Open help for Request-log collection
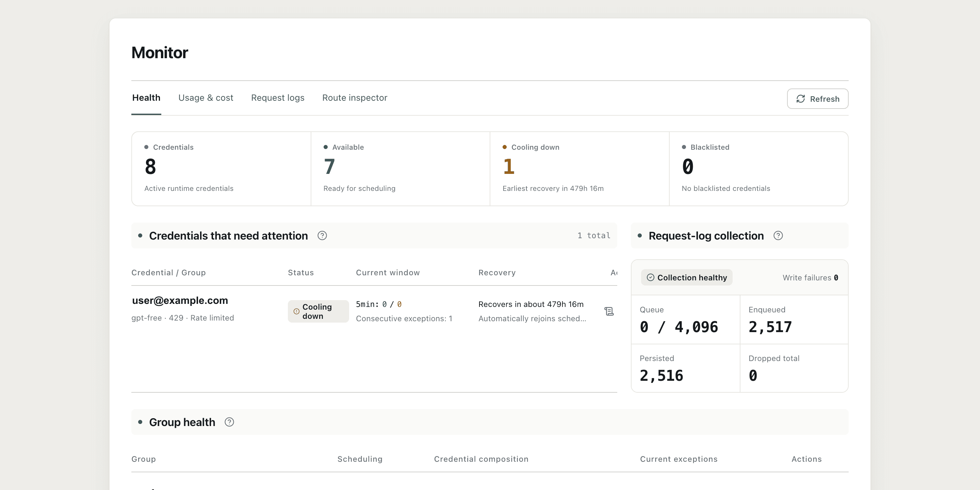980x490 pixels. pos(778,235)
